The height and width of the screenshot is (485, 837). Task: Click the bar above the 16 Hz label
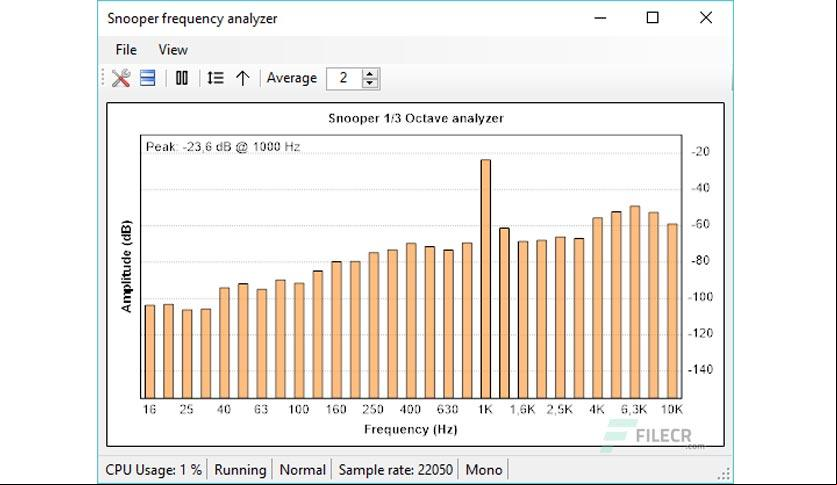pos(150,352)
